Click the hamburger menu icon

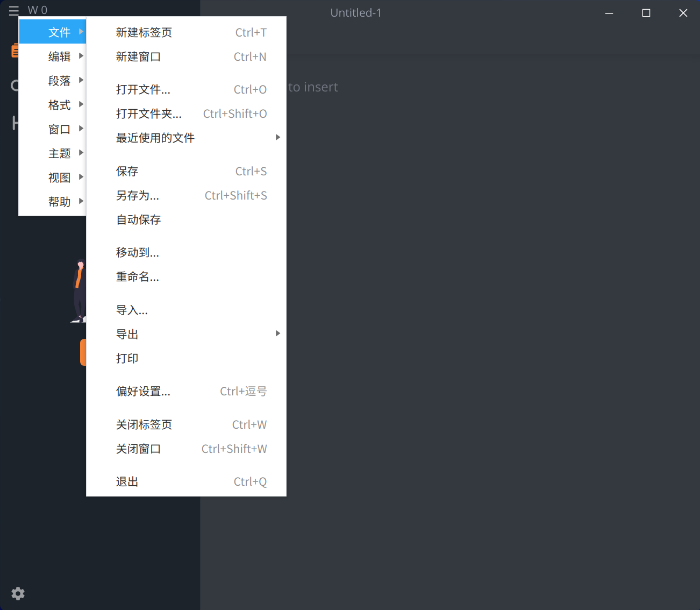pyautogui.click(x=14, y=11)
